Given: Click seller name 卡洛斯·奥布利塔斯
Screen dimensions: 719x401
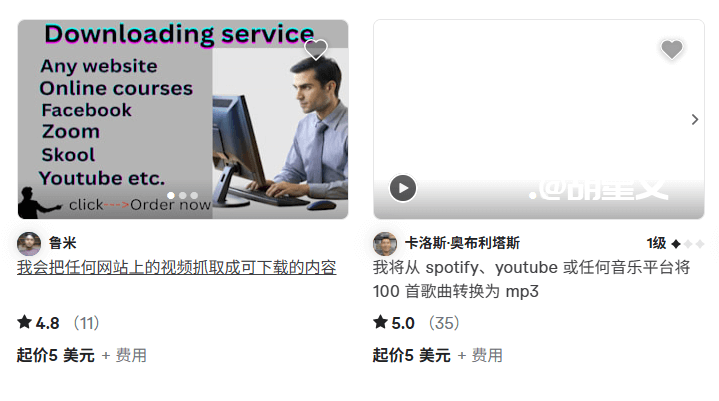Looking at the screenshot, I should (x=462, y=243).
